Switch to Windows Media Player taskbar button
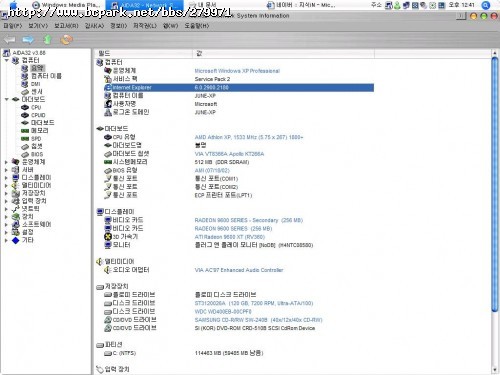The height and width of the screenshot is (375, 500). tap(67, 5)
